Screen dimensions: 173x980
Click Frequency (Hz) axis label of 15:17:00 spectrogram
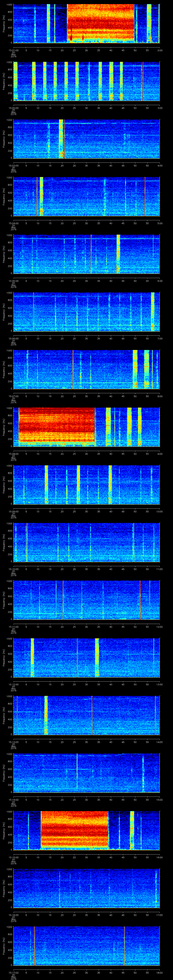pos(4,945)
